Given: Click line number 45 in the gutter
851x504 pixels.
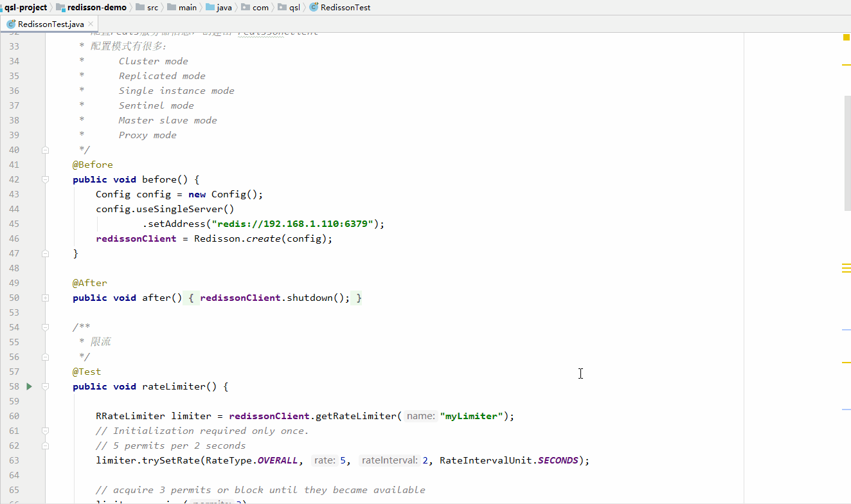Looking at the screenshot, I should [14, 224].
